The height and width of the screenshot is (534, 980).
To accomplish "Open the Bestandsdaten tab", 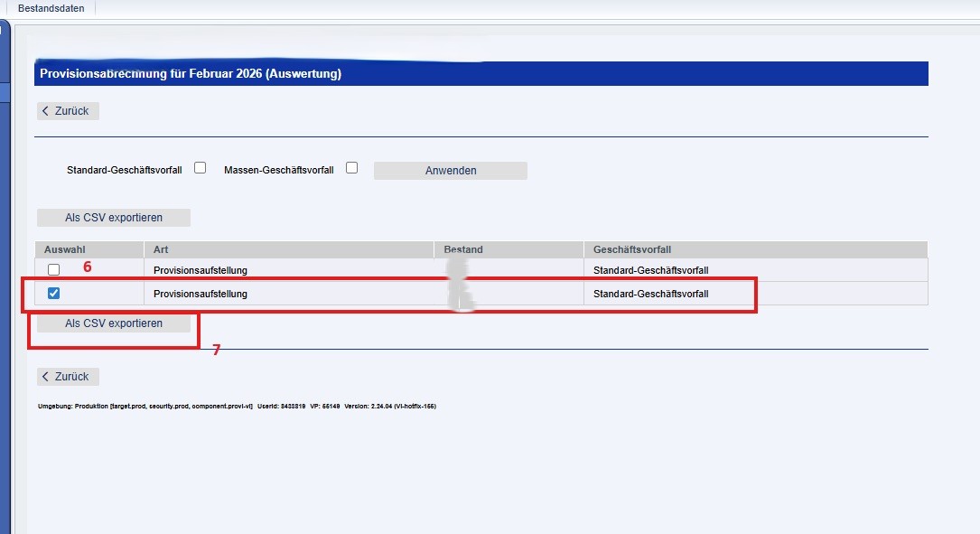I will pyautogui.click(x=51, y=8).
